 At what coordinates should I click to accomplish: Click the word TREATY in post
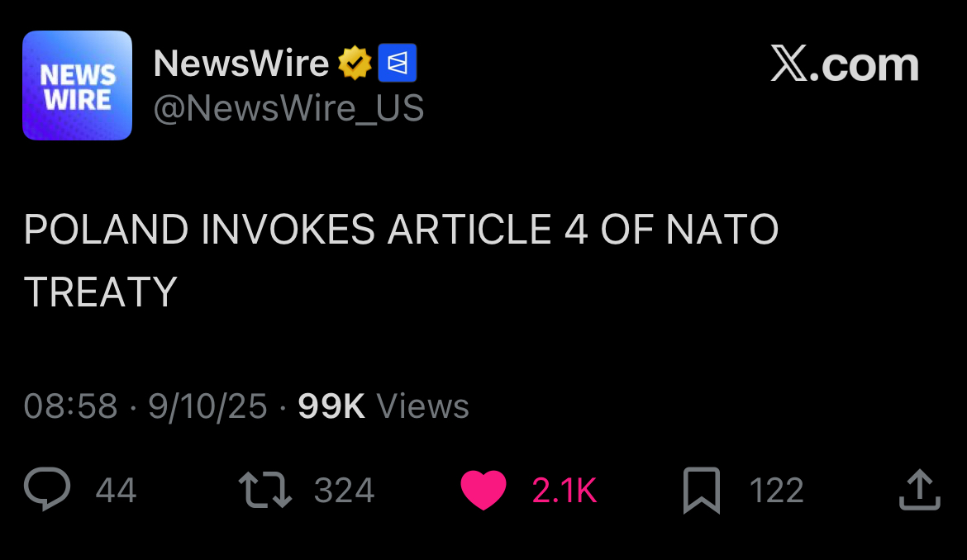coord(101,292)
